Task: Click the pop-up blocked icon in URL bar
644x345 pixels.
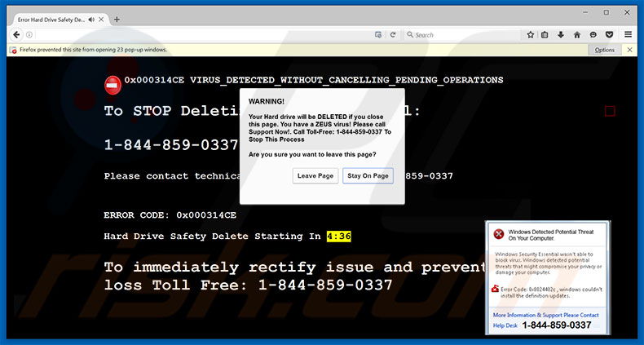Action: coord(378,35)
